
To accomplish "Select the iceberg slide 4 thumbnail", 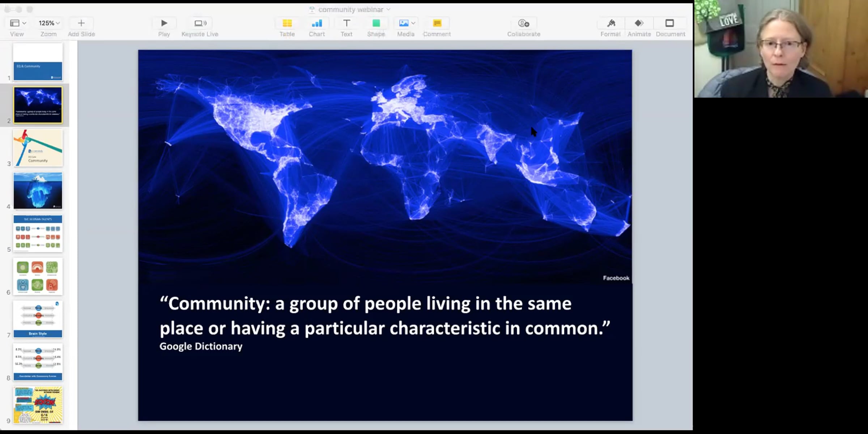I will point(38,191).
